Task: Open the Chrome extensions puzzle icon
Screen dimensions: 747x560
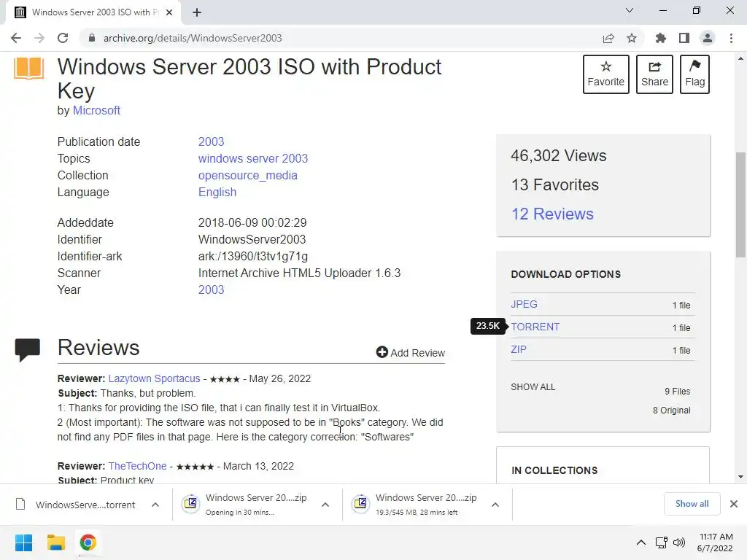Action: coord(661,38)
